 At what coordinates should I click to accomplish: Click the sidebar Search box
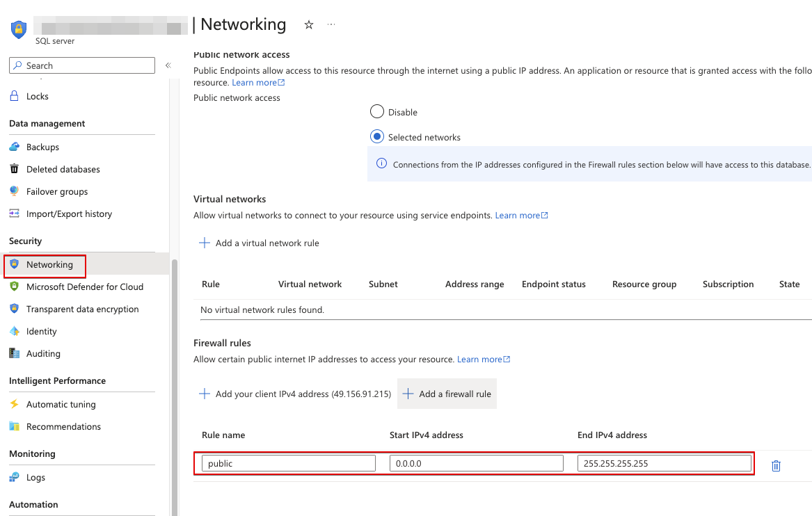pyautogui.click(x=82, y=65)
